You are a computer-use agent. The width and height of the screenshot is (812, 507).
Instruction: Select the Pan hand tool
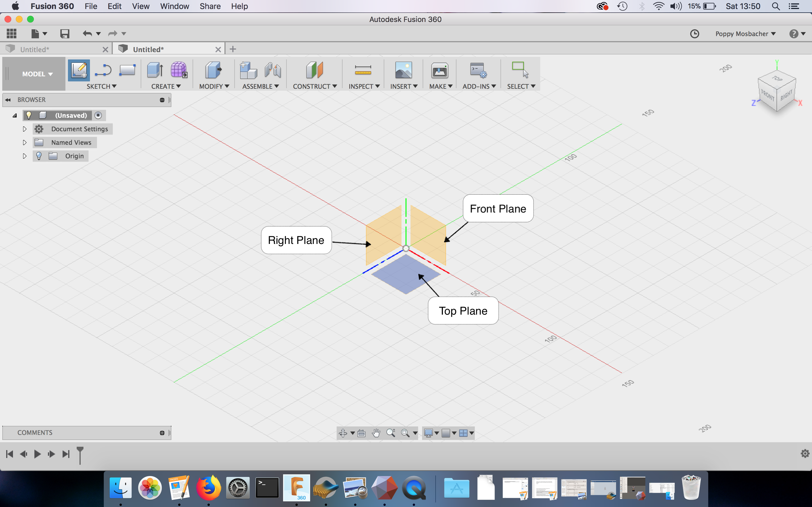point(376,433)
